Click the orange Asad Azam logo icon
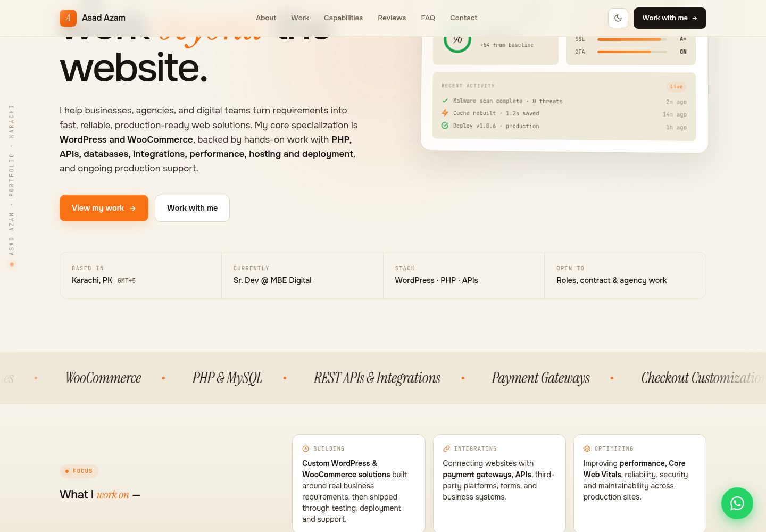Image resolution: width=766 pixels, height=532 pixels. coord(68,18)
